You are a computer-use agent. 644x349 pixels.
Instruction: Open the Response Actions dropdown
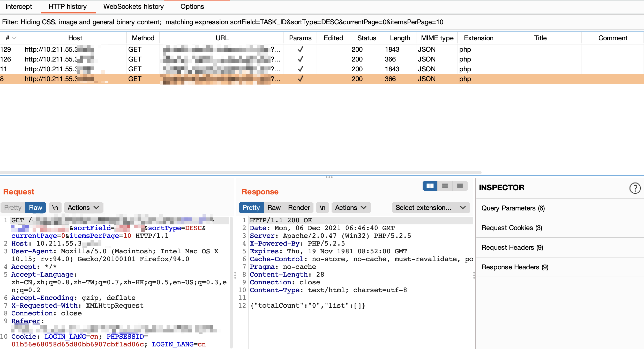tap(351, 208)
